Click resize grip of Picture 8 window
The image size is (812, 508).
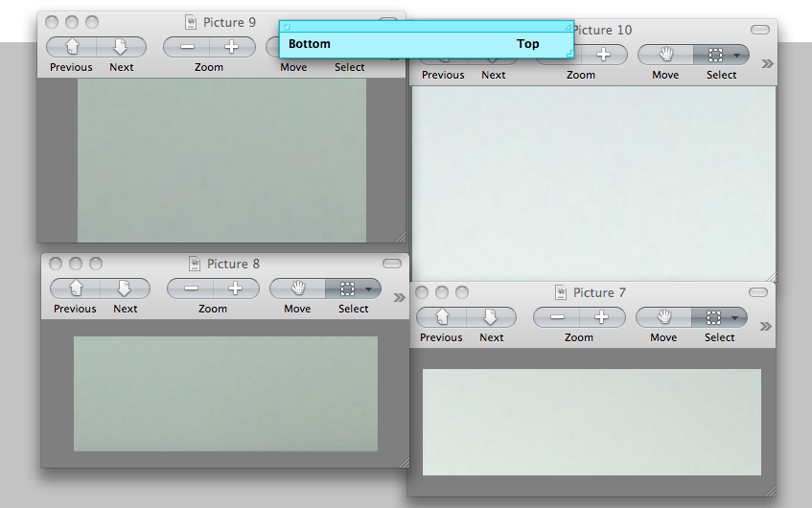tap(404, 462)
